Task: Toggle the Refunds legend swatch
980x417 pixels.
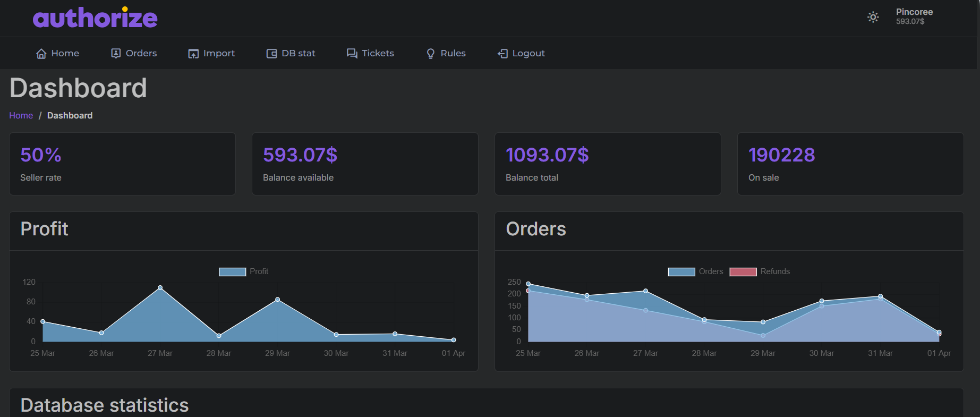Action: point(743,271)
